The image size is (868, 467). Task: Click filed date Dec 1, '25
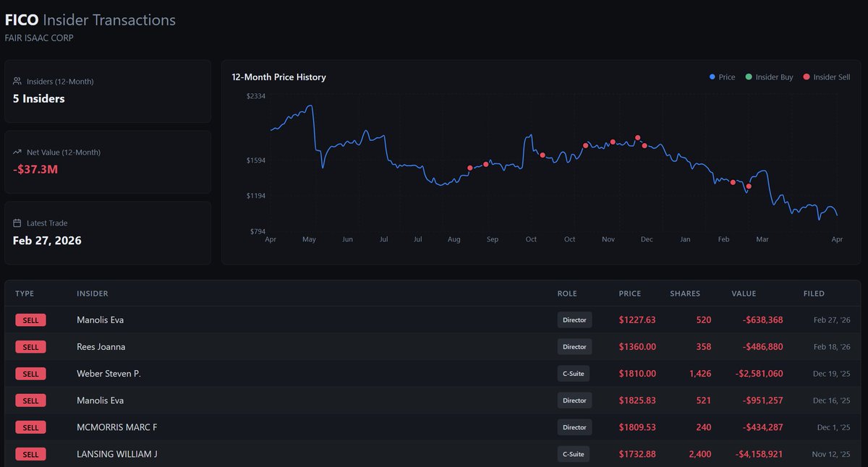click(x=834, y=427)
